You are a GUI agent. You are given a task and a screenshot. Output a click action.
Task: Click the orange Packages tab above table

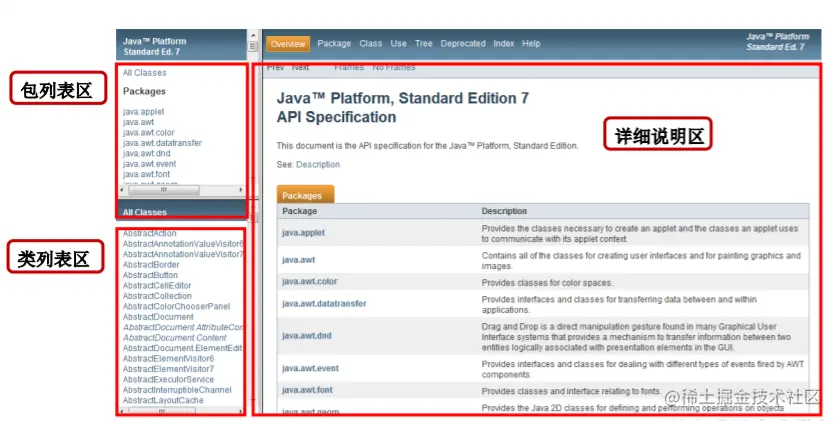[x=305, y=194]
